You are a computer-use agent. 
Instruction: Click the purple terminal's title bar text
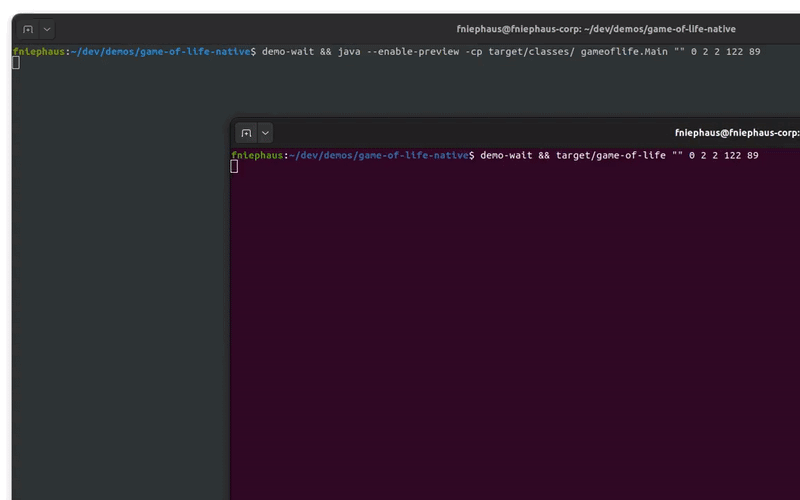click(x=736, y=133)
